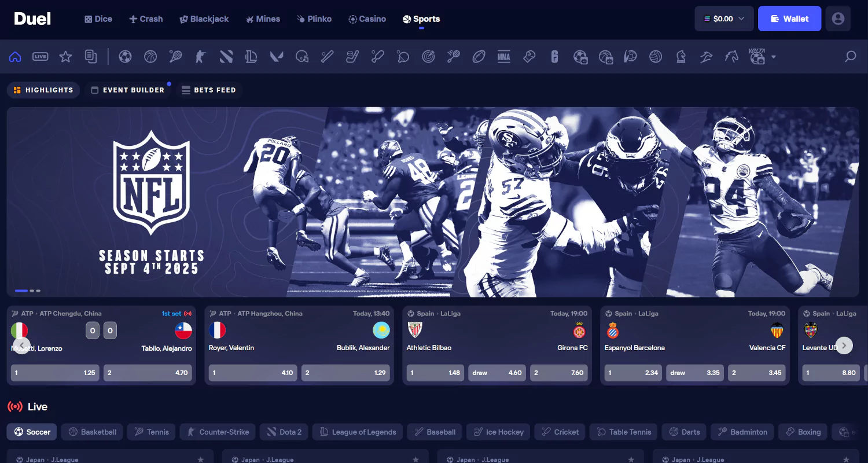The image size is (868, 463).
Task: Select the chess knight icon
Action: pos(681,56)
